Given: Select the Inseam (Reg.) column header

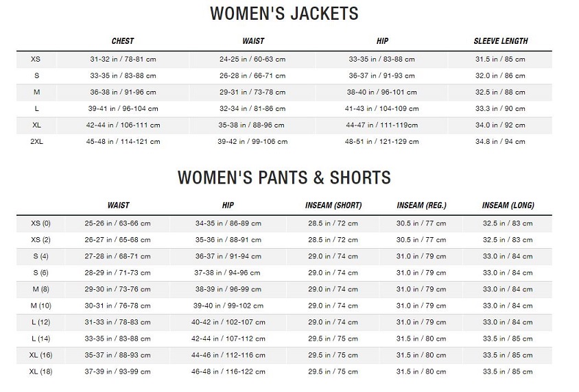Looking at the screenshot, I should pyautogui.click(x=421, y=205).
